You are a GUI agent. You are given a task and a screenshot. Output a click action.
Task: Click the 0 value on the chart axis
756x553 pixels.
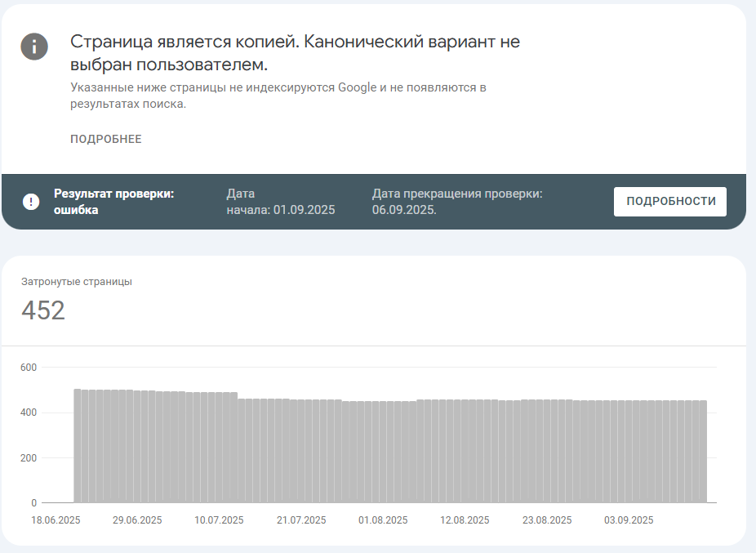pyautogui.click(x=33, y=503)
